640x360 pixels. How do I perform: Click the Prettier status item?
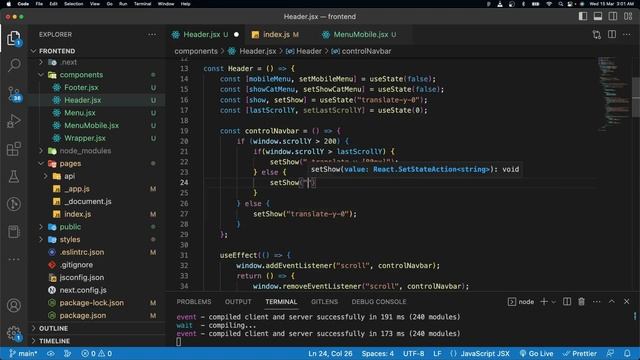pos(580,353)
